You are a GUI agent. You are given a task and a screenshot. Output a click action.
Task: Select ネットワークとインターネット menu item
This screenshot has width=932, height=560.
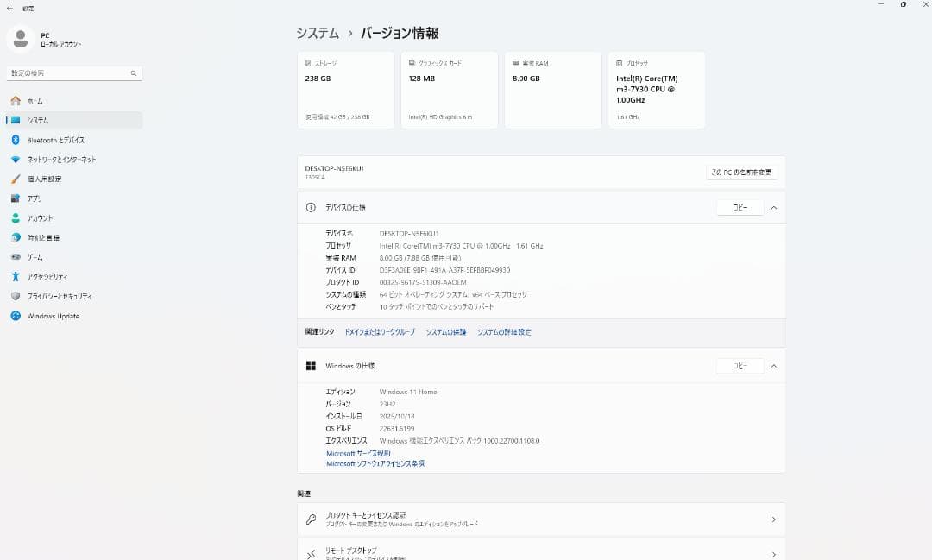pyautogui.click(x=73, y=160)
